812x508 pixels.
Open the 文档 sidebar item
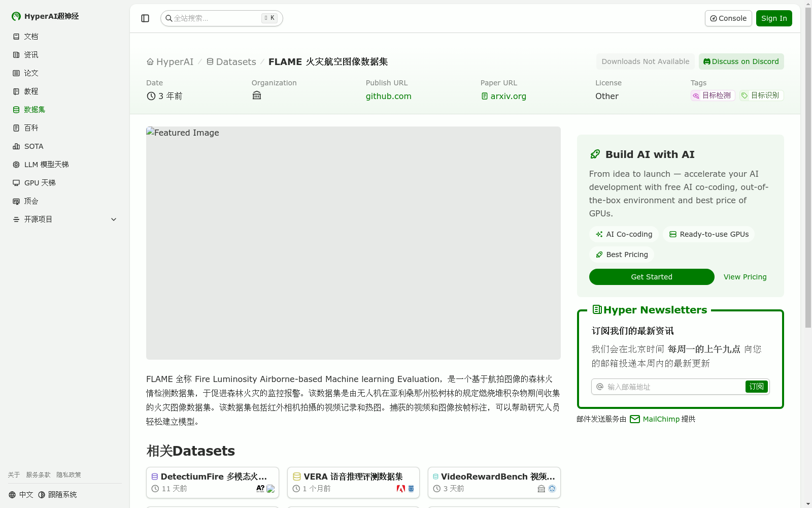click(65, 37)
